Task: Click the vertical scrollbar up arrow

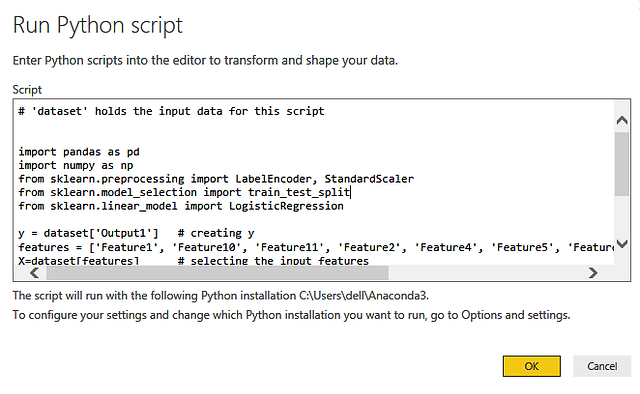Action: tap(622, 120)
